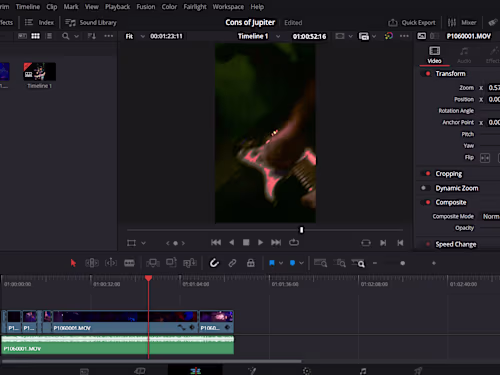Open the transform overlay mode dropdown arrow
500x375 pixels.
[143, 243]
